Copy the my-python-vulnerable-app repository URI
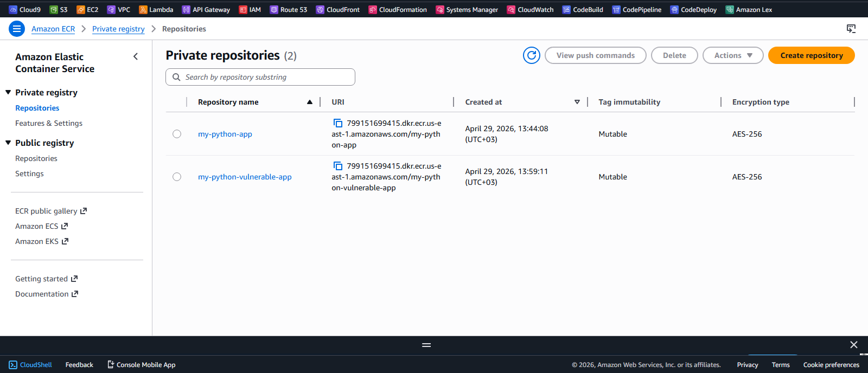The width and height of the screenshot is (868, 373). point(338,166)
